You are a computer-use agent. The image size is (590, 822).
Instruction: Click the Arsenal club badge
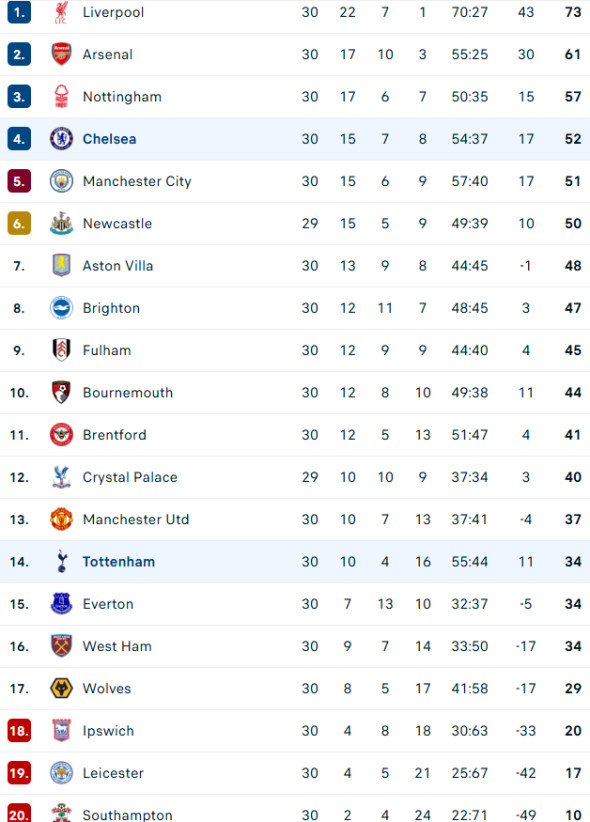[x=61, y=55]
